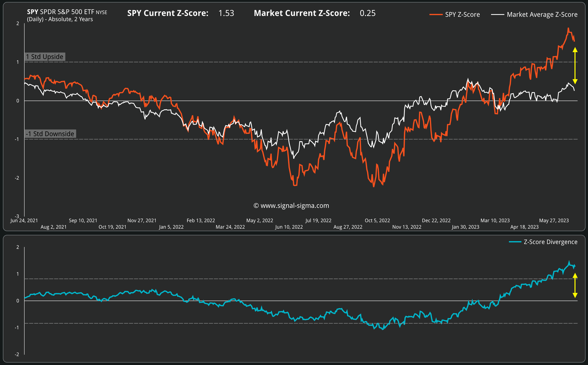Click the Jun 24, 2021 date axis label
This screenshot has width=588, height=365.
tap(24, 220)
